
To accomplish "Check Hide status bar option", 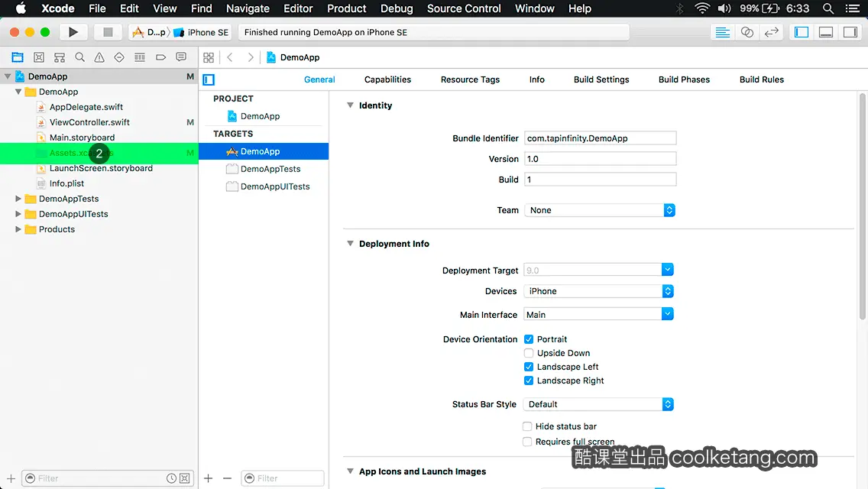I will pos(527,426).
